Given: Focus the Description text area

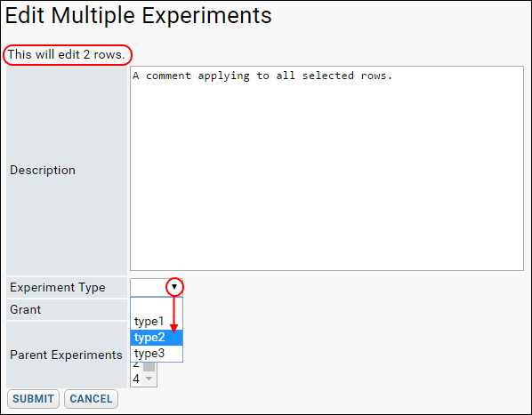Looking at the screenshot, I should [326, 168].
